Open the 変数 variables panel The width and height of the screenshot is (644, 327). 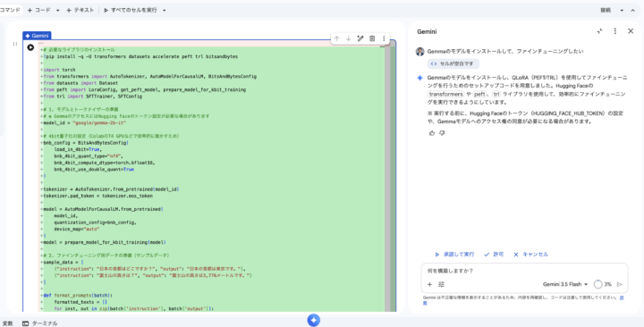pyautogui.click(x=7, y=323)
